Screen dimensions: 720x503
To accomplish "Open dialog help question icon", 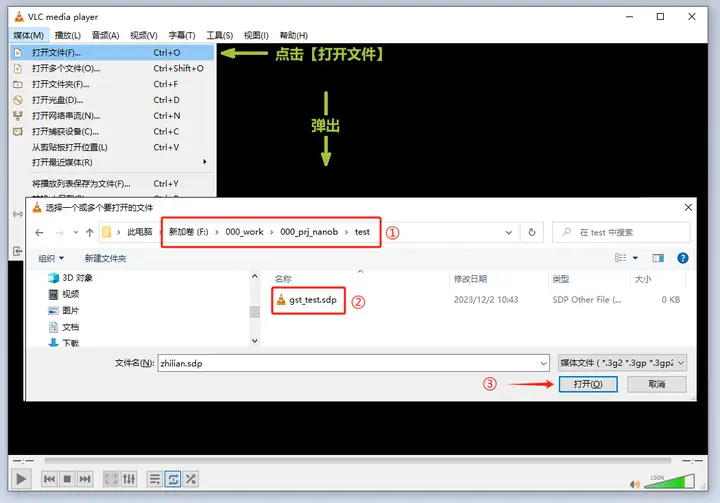I will point(683,258).
